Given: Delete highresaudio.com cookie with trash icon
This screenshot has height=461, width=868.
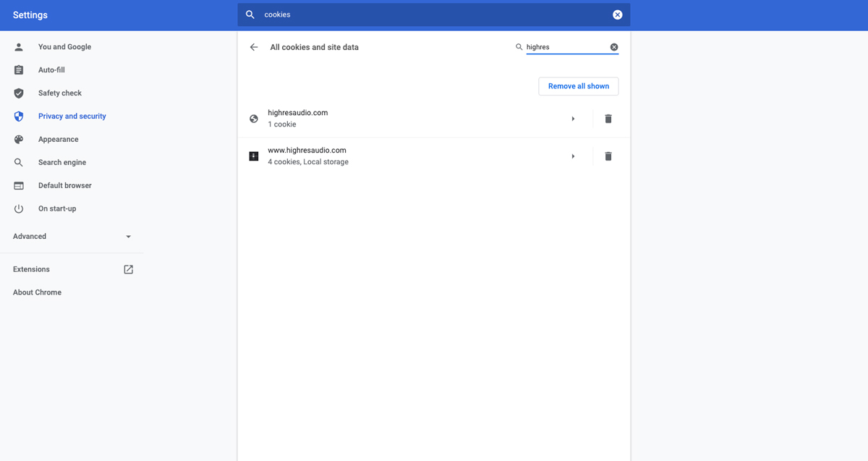Looking at the screenshot, I should coord(608,119).
